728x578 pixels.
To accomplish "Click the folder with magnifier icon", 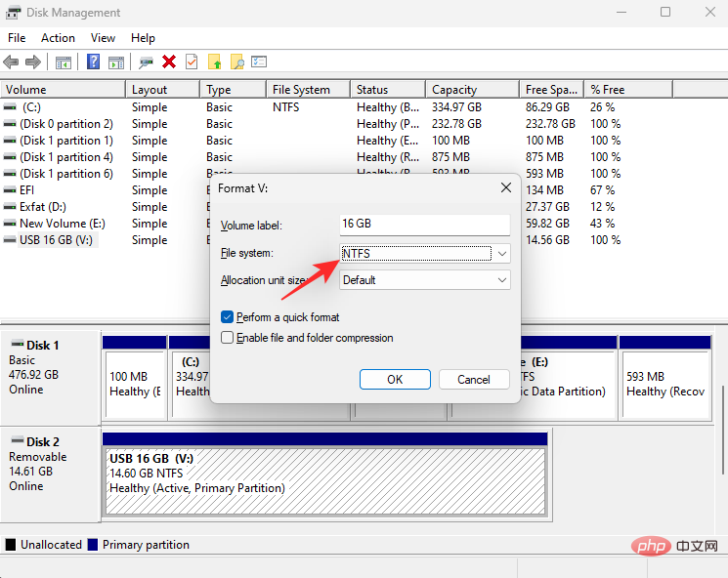I will click(236, 62).
